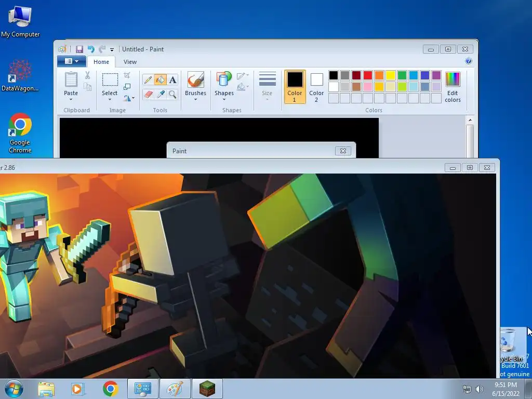
Task: Select the Eraser tool in Paint
Action: tap(148, 94)
